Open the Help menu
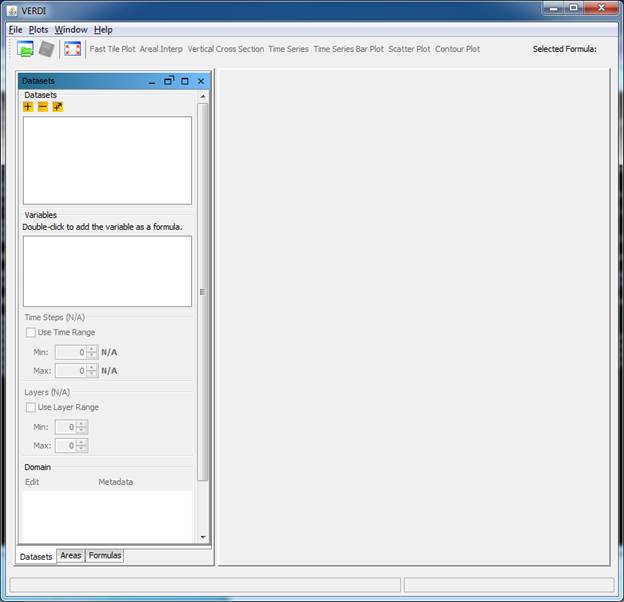This screenshot has height=602, width=624. click(x=103, y=30)
